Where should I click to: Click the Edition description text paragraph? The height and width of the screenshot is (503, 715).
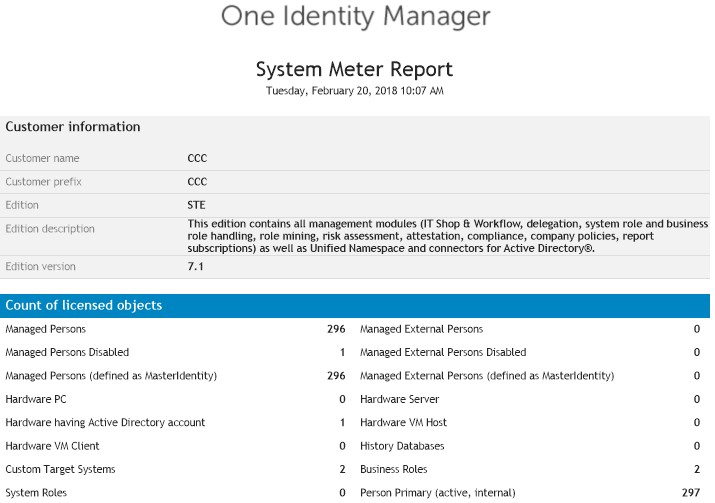click(x=448, y=236)
